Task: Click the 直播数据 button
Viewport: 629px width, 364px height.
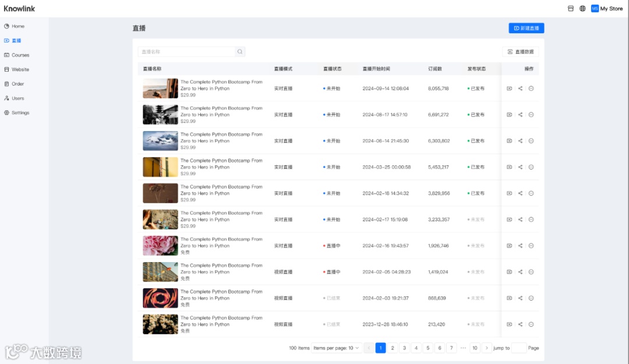Action: click(x=520, y=52)
